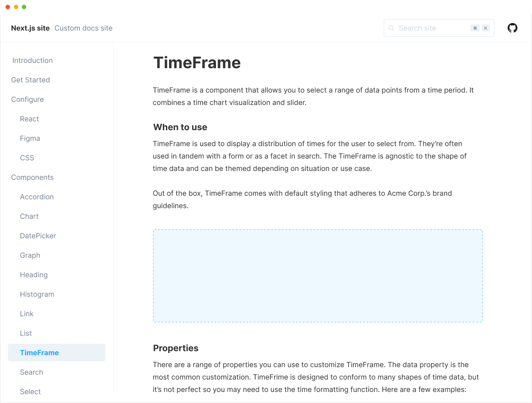Open the Get Started section
532x403 pixels.
(30, 80)
